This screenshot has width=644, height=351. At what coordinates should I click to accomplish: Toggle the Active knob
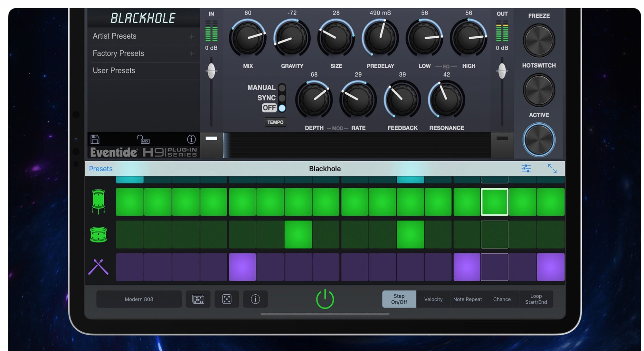click(539, 140)
